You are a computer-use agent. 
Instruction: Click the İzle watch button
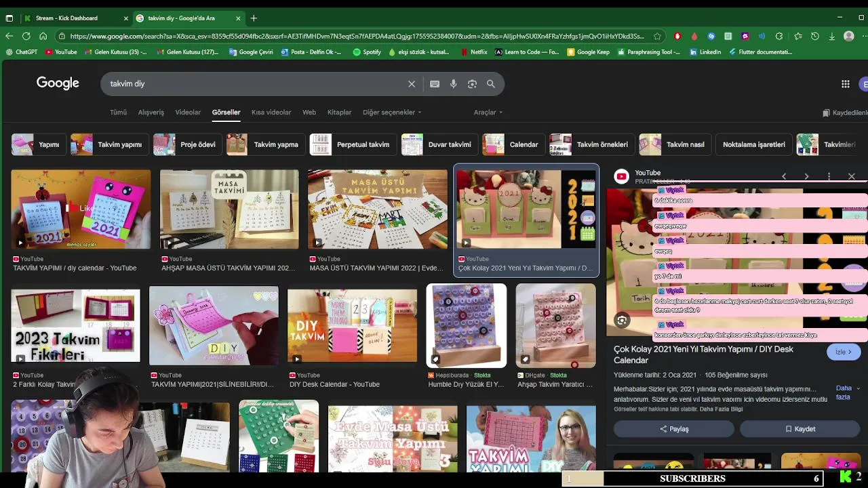click(844, 352)
